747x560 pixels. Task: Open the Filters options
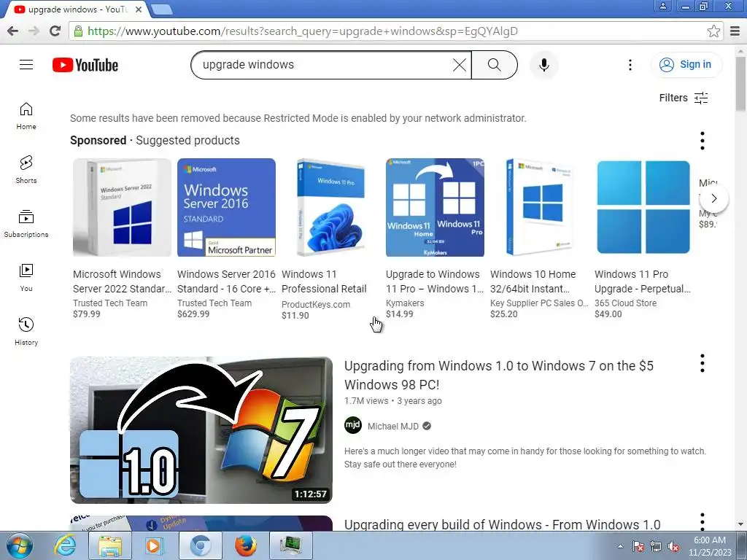(x=683, y=98)
